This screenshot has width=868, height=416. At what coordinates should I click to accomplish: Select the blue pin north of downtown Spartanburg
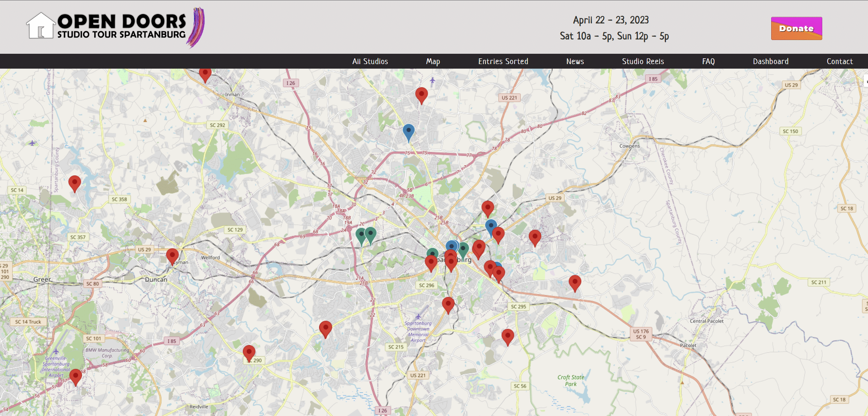(x=409, y=130)
